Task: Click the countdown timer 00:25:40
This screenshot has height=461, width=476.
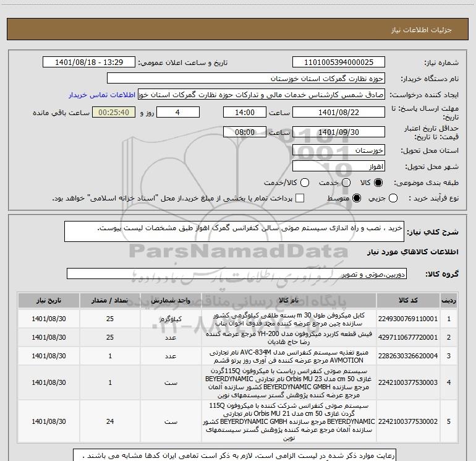Action: [x=114, y=112]
